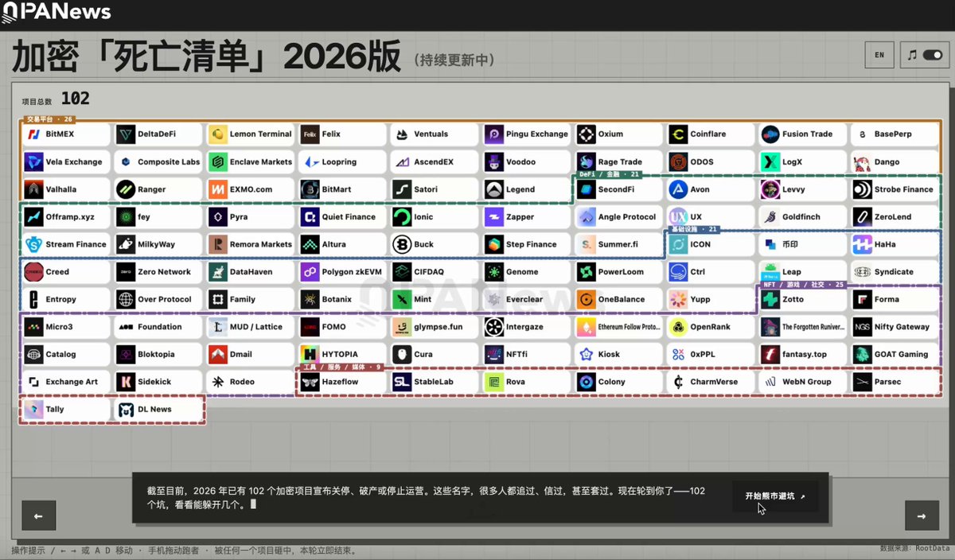Image resolution: width=955 pixels, height=560 pixels.
Task: Open the glympse.fun project card
Action: click(x=435, y=327)
